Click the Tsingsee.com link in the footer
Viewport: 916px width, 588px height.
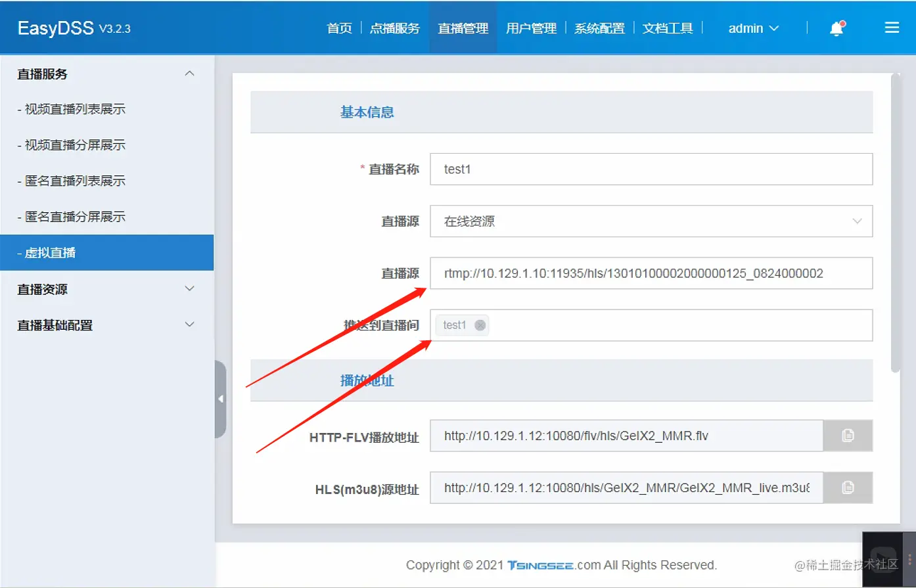(x=553, y=565)
